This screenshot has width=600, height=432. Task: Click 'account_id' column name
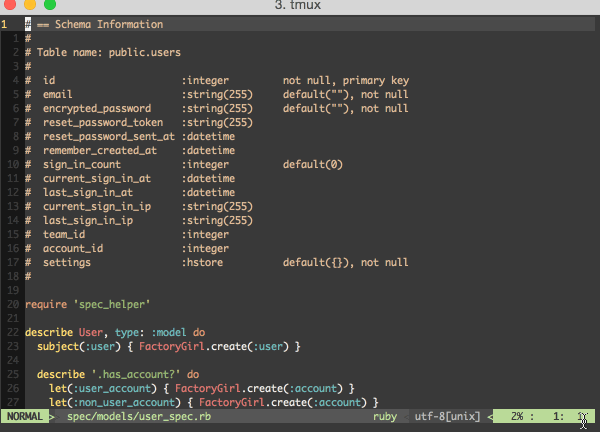point(73,248)
